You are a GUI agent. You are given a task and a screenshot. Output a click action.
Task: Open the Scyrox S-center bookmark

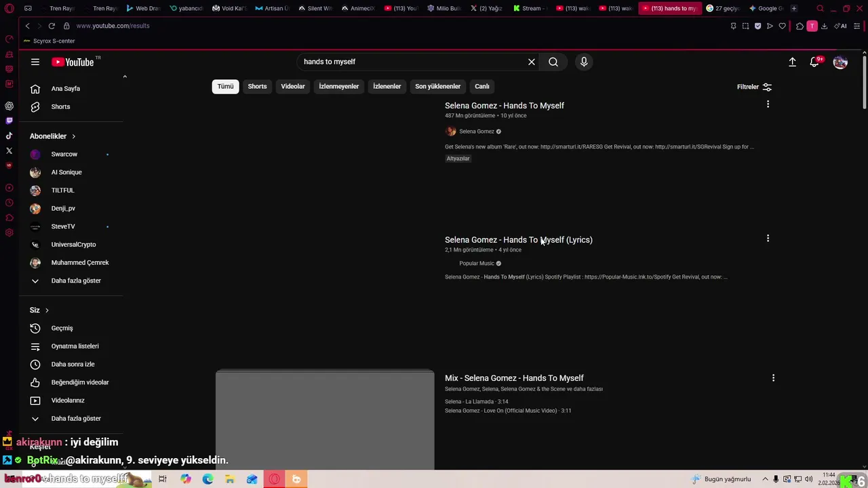[49, 41]
